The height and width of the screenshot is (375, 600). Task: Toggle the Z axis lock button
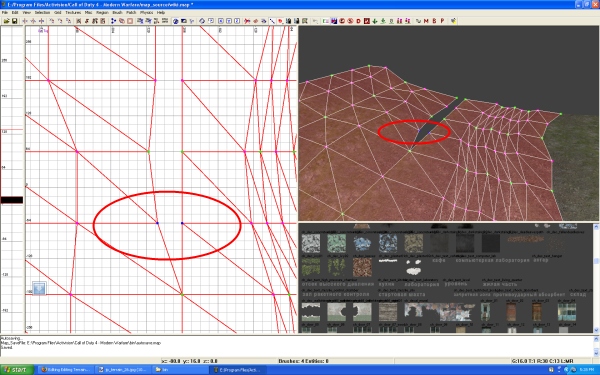point(237,21)
